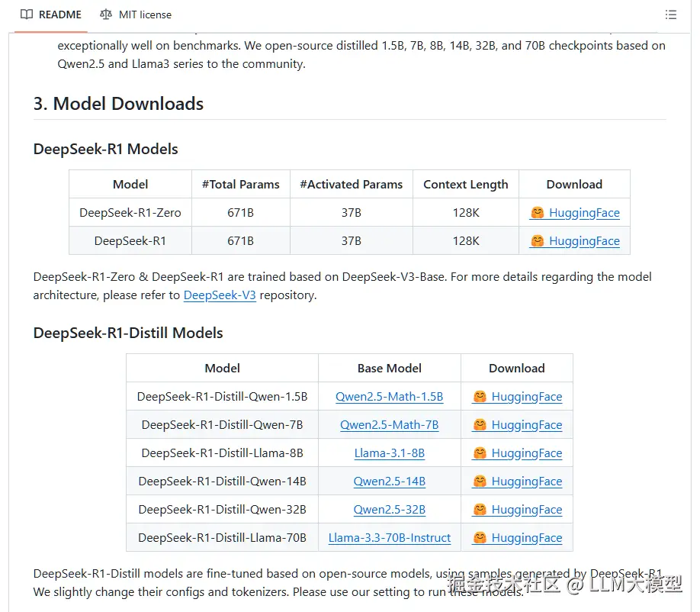Open the outline list icon

pos(670,14)
